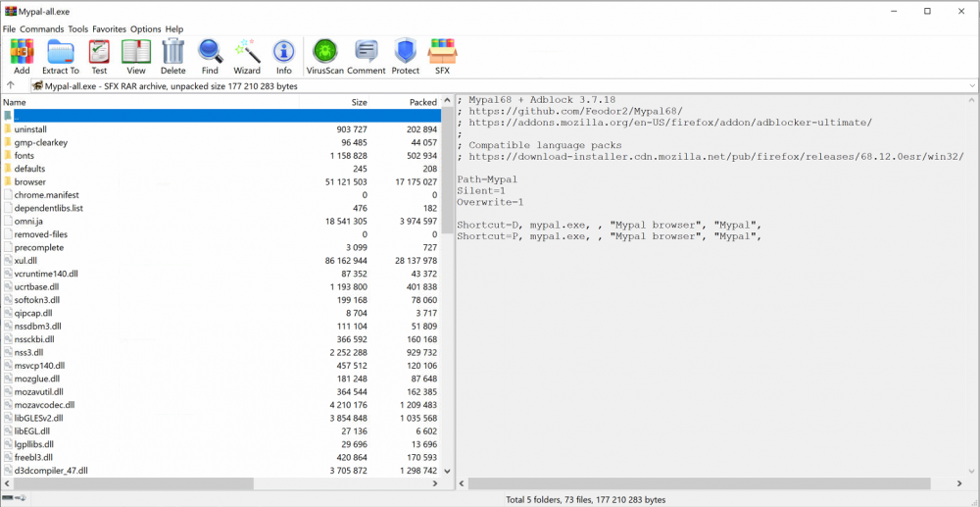
Task: Open the address bar dropdown arrow
Action: (971, 86)
